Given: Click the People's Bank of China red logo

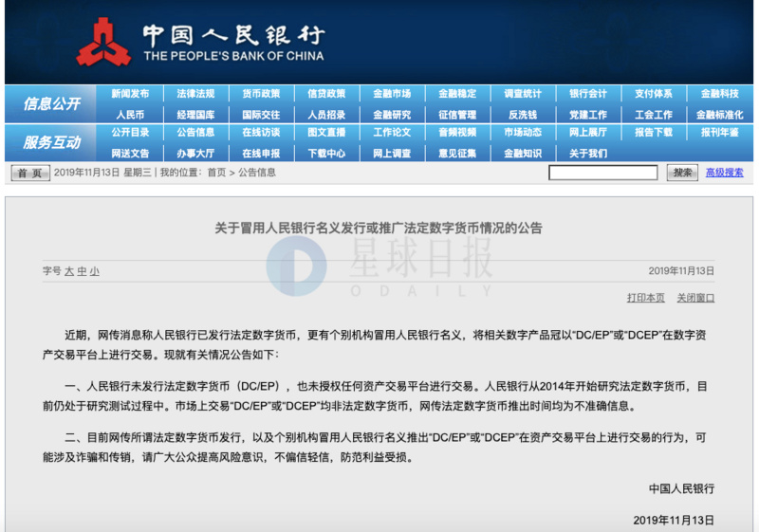Looking at the screenshot, I should click(103, 42).
